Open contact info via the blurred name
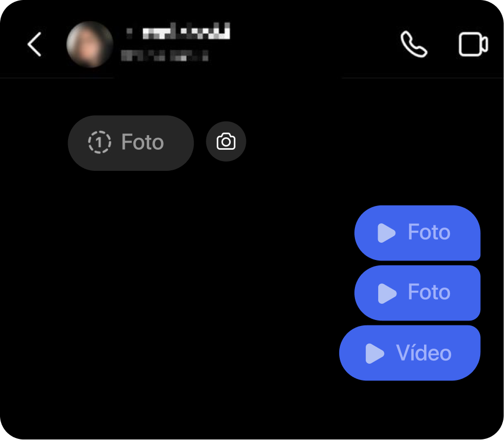Viewport: 504px width, 440px height. [179, 31]
